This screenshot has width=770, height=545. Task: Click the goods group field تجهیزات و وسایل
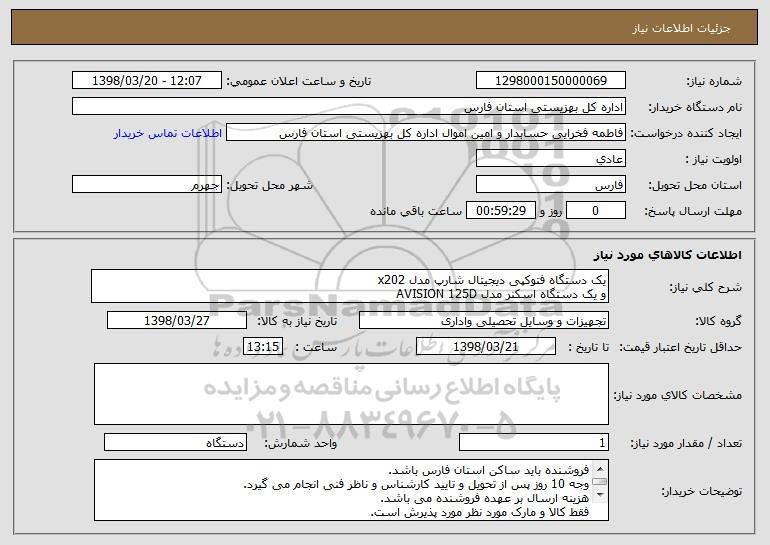point(484,321)
